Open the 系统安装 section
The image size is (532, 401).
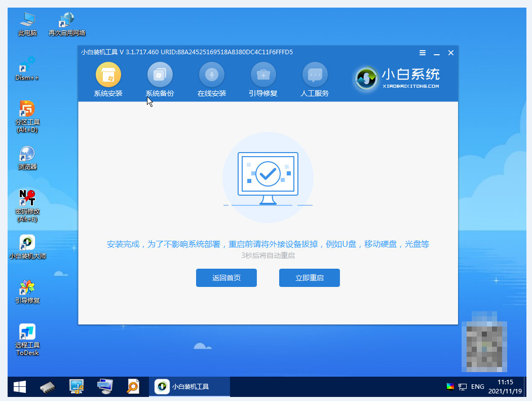(x=108, y=80)
